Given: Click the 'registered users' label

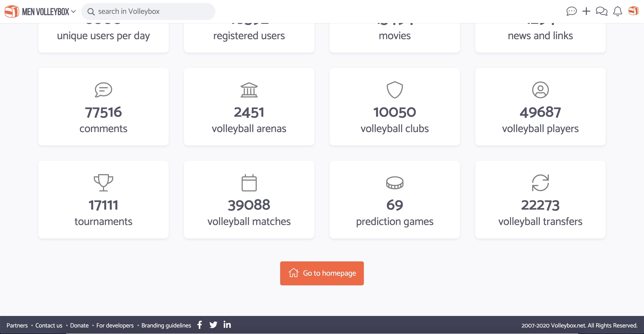Looking at the screenshot, I should (249, 36).
